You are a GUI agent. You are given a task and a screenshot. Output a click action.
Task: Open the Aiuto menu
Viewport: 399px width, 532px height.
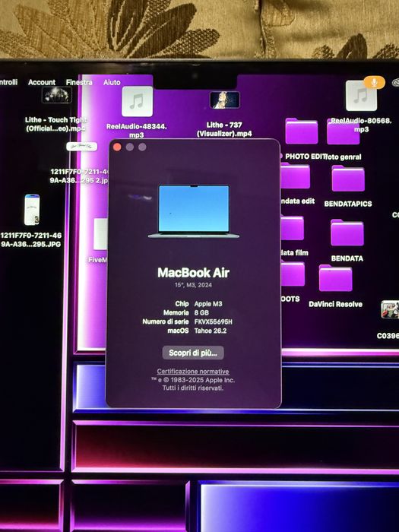pyautogui.click(x=112, y=82)
